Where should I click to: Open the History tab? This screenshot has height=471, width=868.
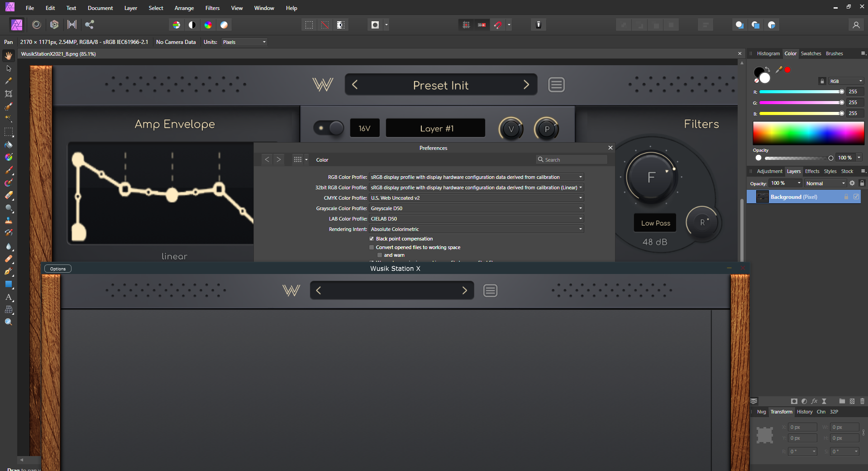(x=805, y=412)
